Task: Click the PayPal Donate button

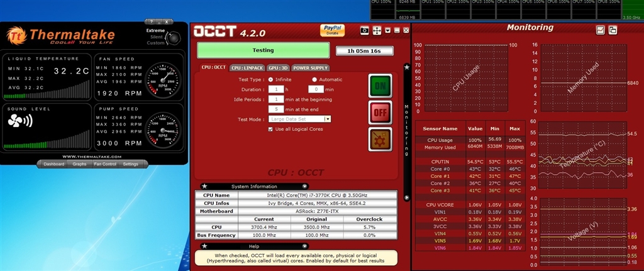Action: pyautogui.click(x=332, y=30)
